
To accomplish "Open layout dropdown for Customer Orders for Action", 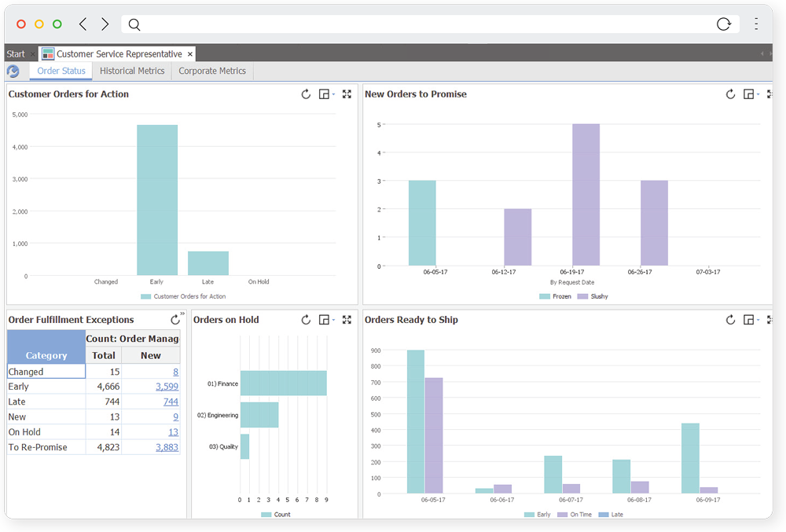I will [x=325, y=94].
